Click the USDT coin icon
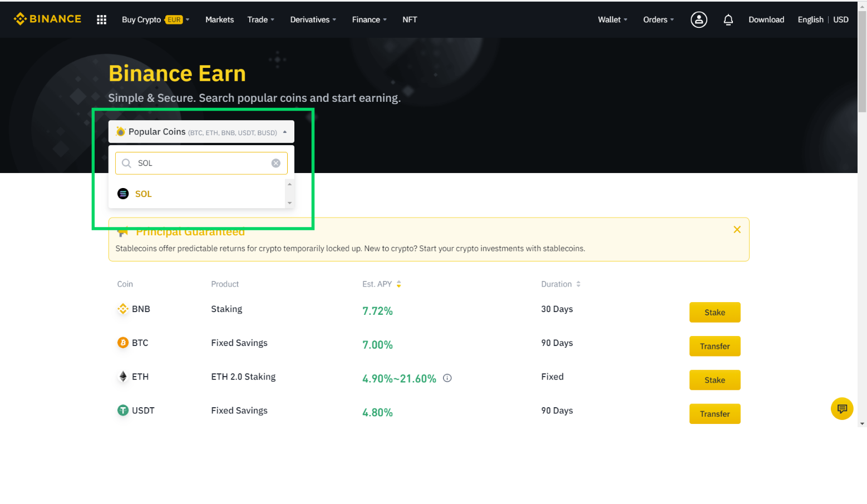Image resolution: width=867 pixels, height=504 pixels. pos(123,411)
